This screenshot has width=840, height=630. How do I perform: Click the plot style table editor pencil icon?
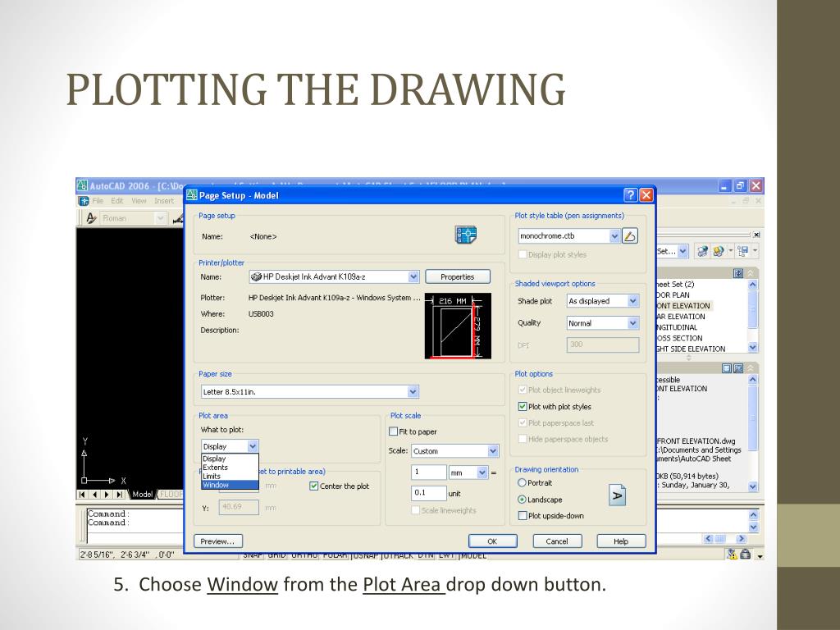tap(630, 235)
